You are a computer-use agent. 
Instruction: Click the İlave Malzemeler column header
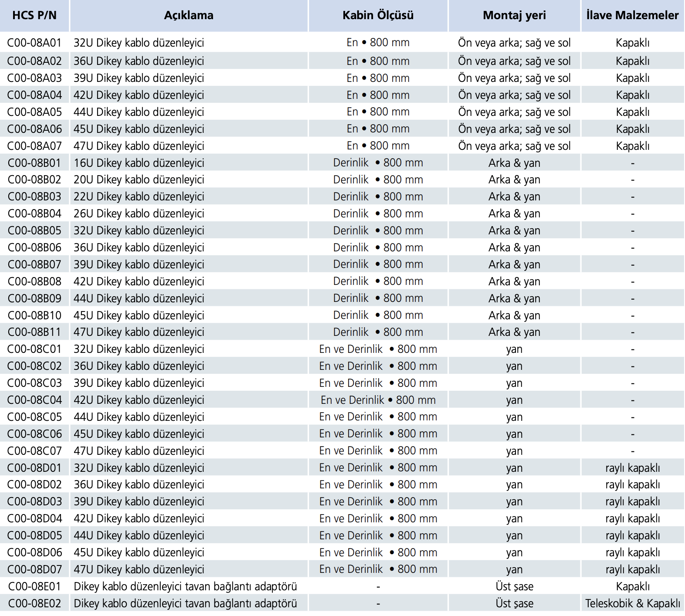(x=633, y=15)
